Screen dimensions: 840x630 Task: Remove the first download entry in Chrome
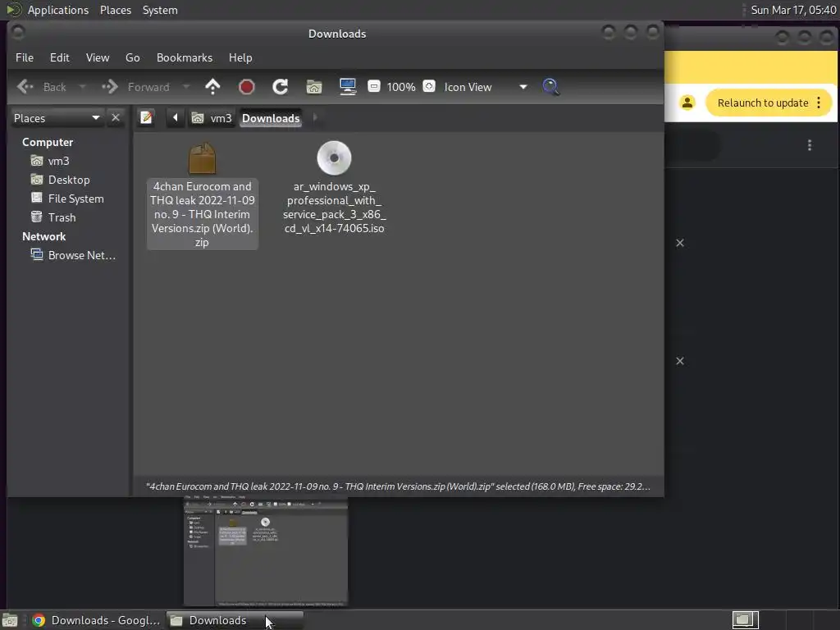[x=680, y=243]
